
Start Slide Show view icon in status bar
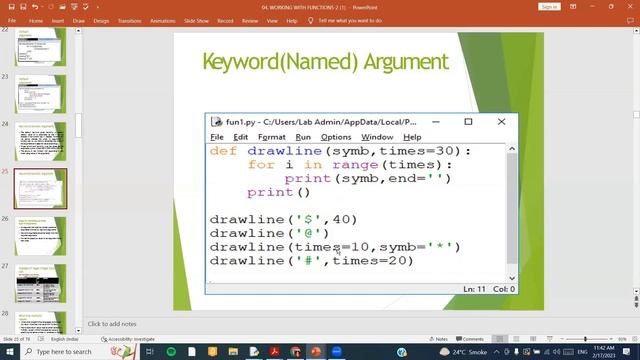coord(550,339)
